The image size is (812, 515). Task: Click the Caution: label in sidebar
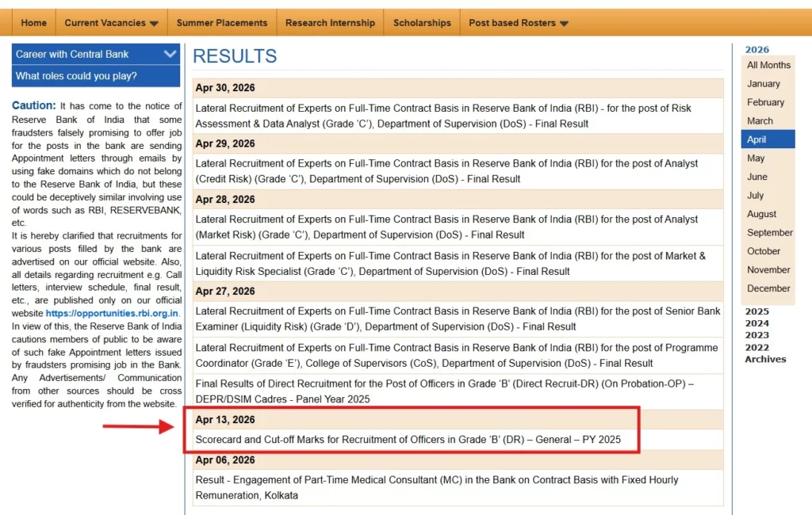33,105
